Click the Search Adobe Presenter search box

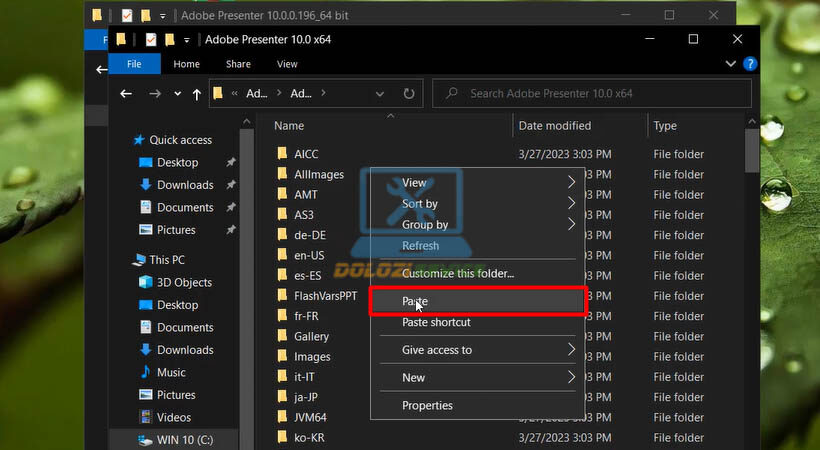tap(600, 94)
